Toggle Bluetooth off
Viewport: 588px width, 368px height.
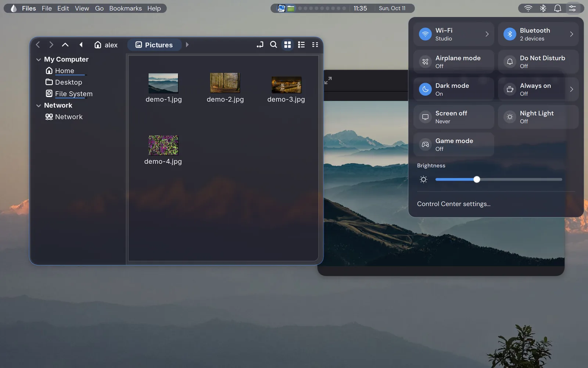[x=510, y=34]
